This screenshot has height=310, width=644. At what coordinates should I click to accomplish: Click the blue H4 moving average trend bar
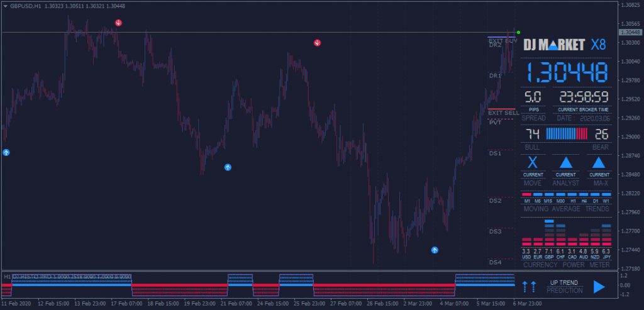[584, 194]
